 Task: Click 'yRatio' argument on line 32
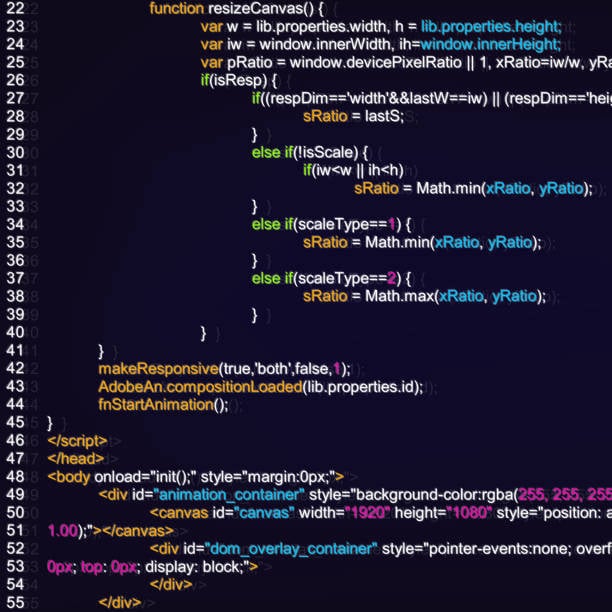(x=561, y=189)
